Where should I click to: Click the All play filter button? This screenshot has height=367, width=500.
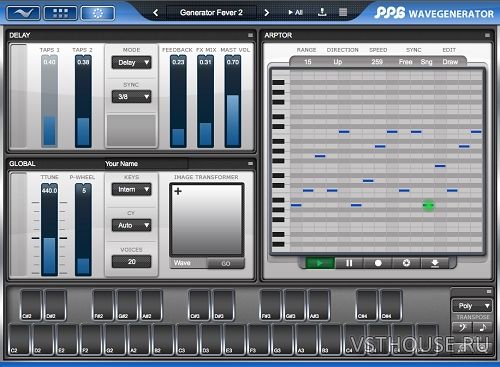tap(295, 12)
